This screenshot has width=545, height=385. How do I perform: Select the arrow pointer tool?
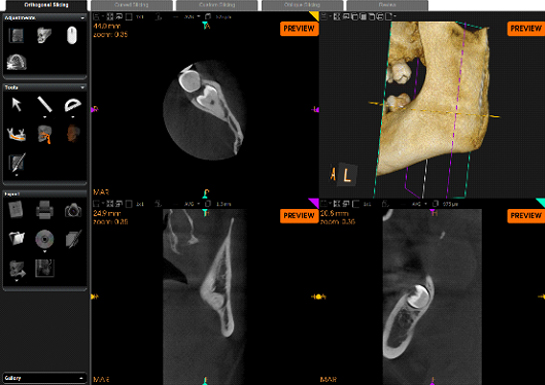point(16,104)
